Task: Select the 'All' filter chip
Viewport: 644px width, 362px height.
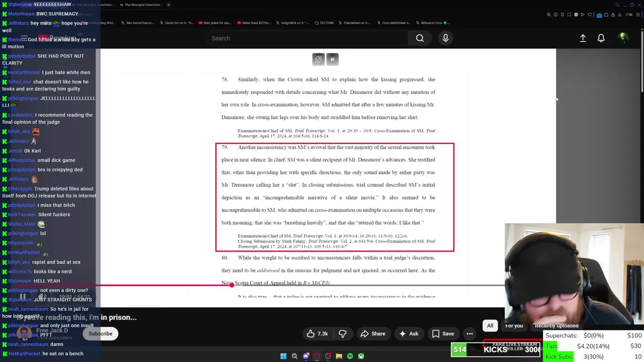Action: pos(490,326)
